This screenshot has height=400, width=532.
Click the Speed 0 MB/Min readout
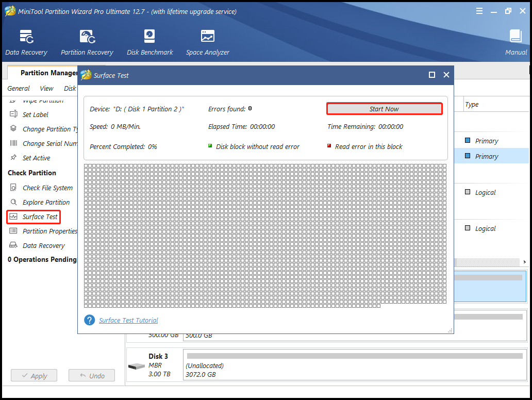point(115,127)
